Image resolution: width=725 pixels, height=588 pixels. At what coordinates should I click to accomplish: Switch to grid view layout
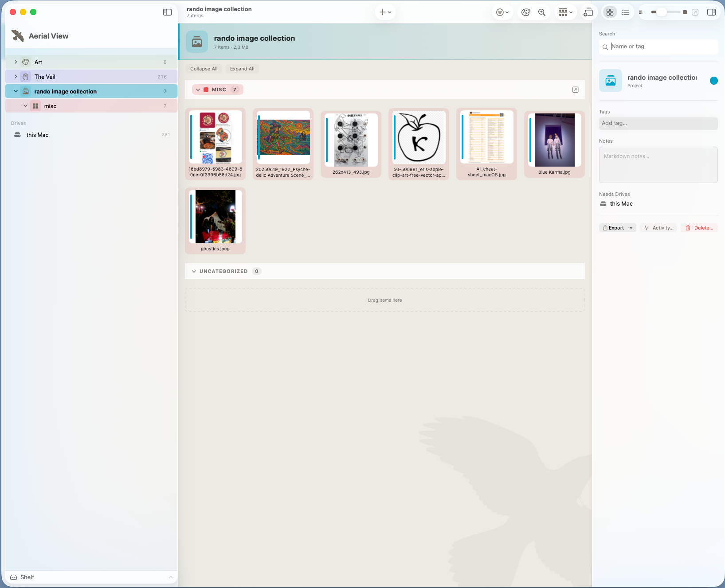[610, 12]
